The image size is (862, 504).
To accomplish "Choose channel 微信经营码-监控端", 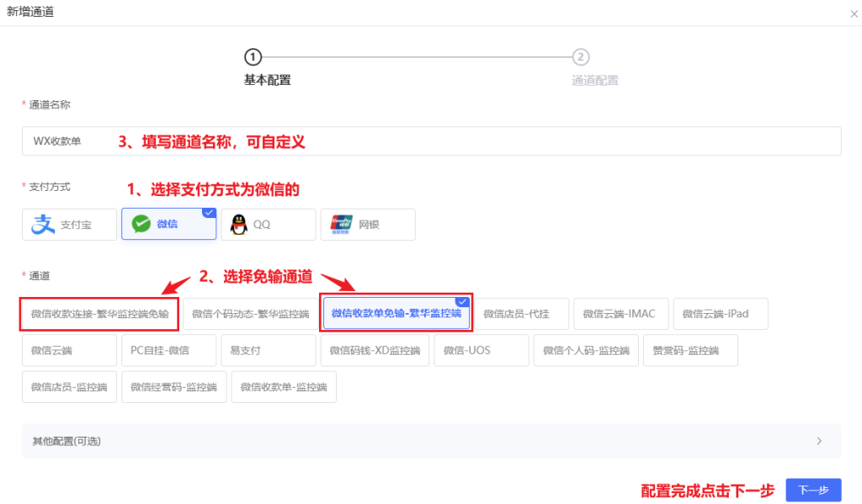I will tap(173, 387).
